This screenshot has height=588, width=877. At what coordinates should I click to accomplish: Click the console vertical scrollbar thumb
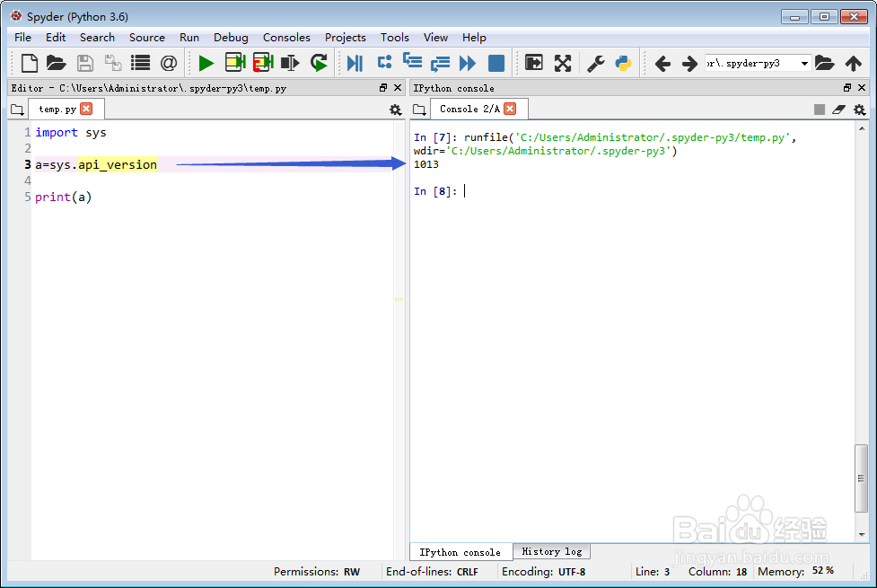point(862,478)
